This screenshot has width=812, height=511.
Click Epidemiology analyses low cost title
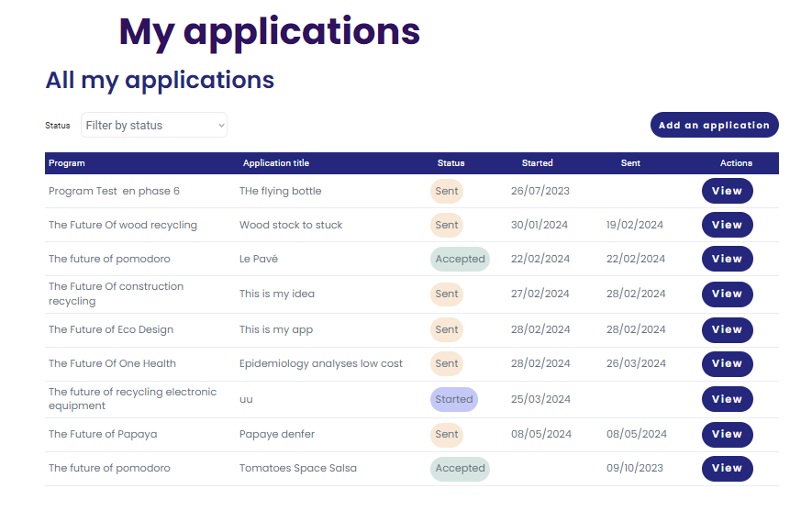(x=320, y=363)
